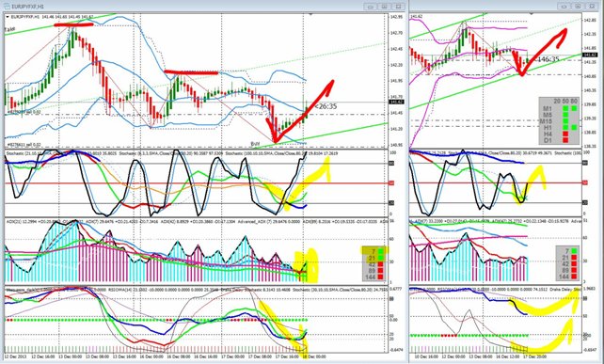604x364 pixels.
Task: Close the right-hand chart window
Action: tap(592, 7)
